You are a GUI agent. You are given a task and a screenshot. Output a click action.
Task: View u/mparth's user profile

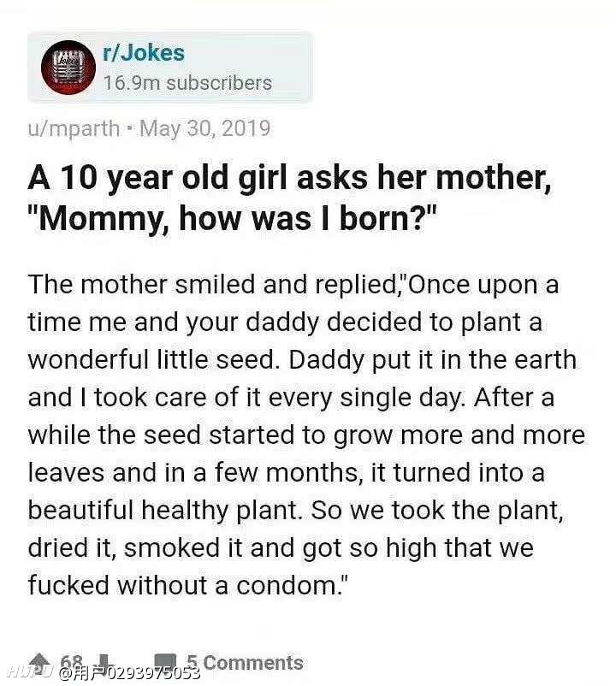click(x=74, y=128)
